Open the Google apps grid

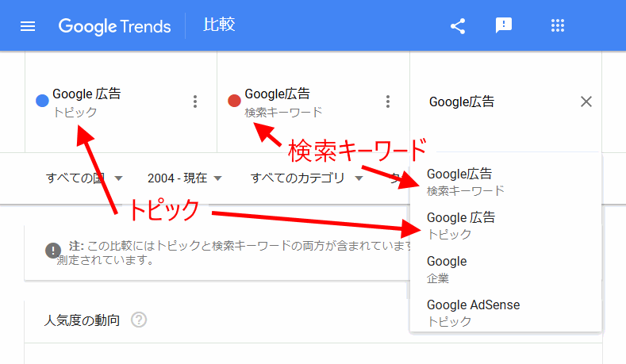coord(557,26)
